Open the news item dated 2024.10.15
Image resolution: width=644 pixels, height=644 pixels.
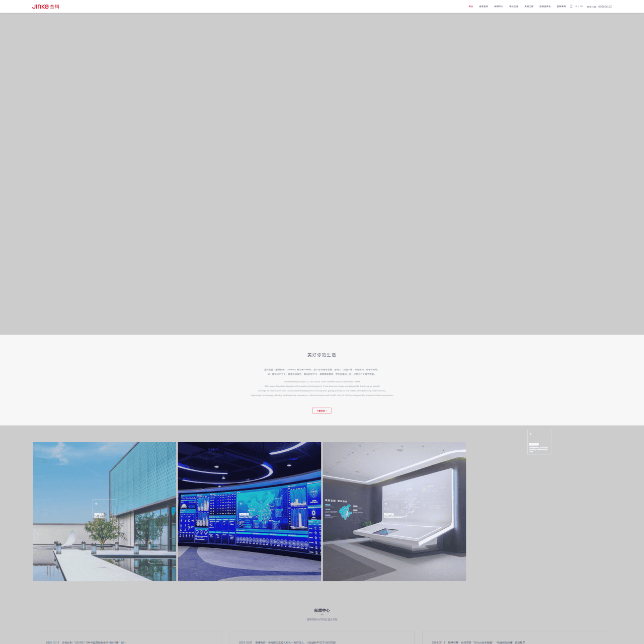[128, 638]
